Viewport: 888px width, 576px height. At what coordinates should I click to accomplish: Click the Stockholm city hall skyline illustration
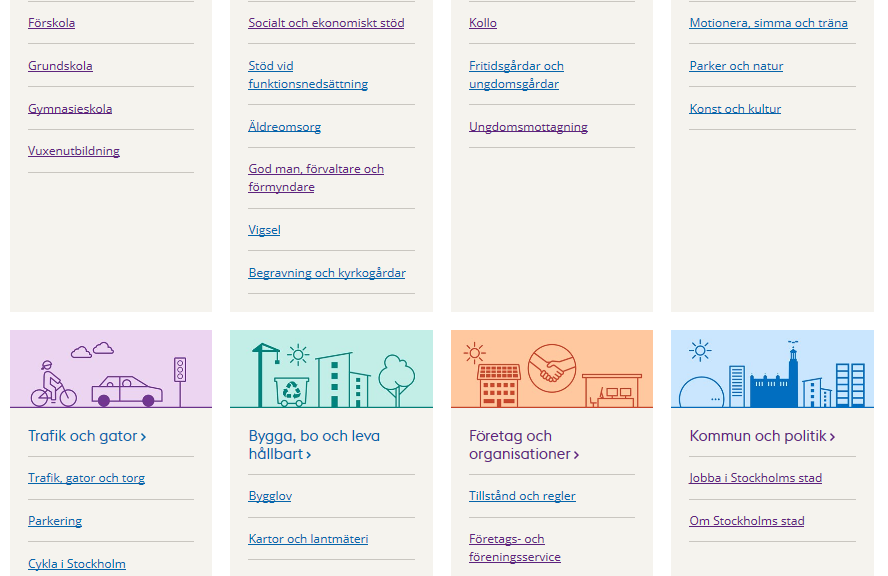tap(772, 369)
